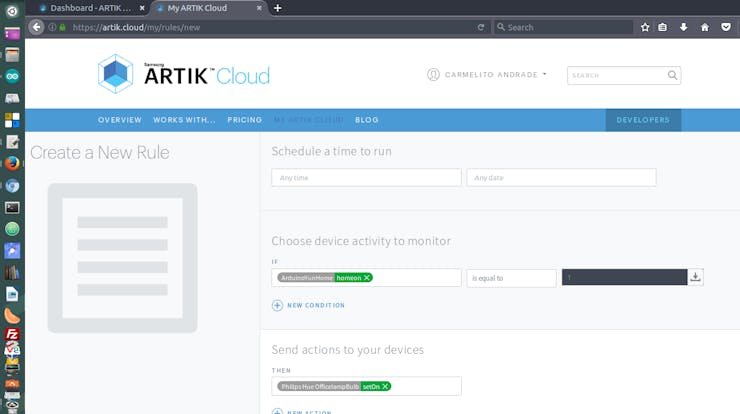Open the text editor in the dock
Viewport: 740px width, 414px height.
pos(12,142)
